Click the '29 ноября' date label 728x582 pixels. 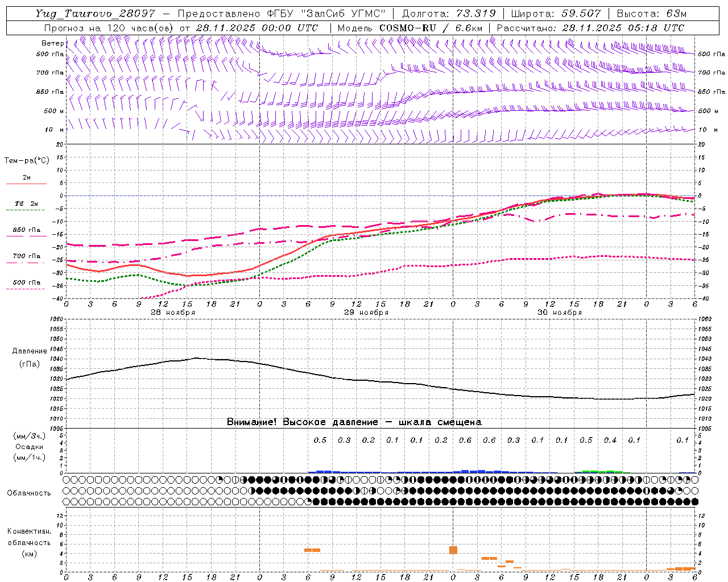pos(366,313)
